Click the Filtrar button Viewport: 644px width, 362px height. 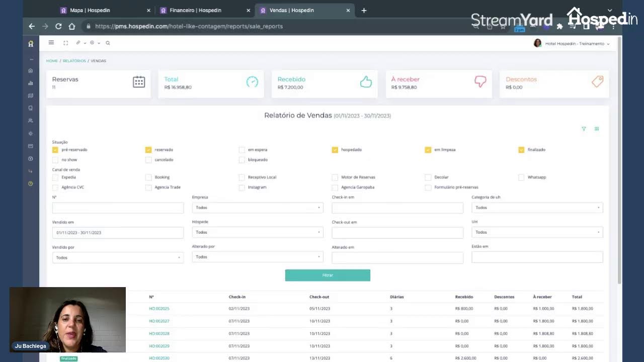point(328,275)
